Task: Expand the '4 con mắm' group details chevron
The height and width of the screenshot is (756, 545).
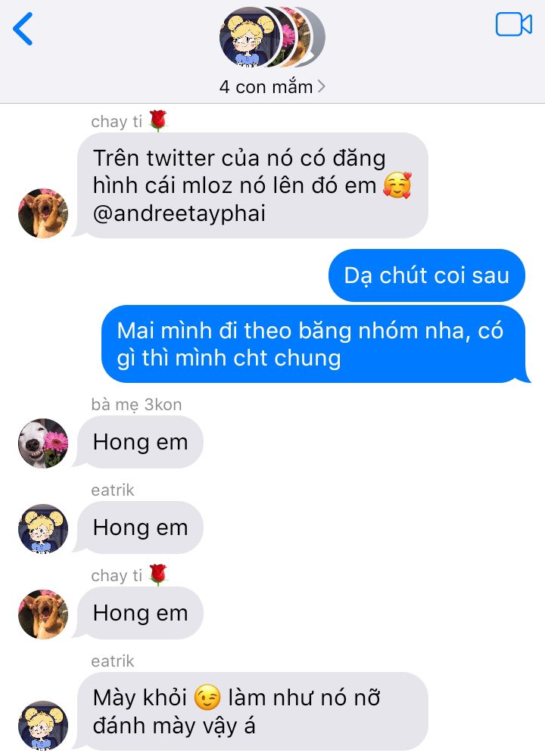Action: [321, 86]
